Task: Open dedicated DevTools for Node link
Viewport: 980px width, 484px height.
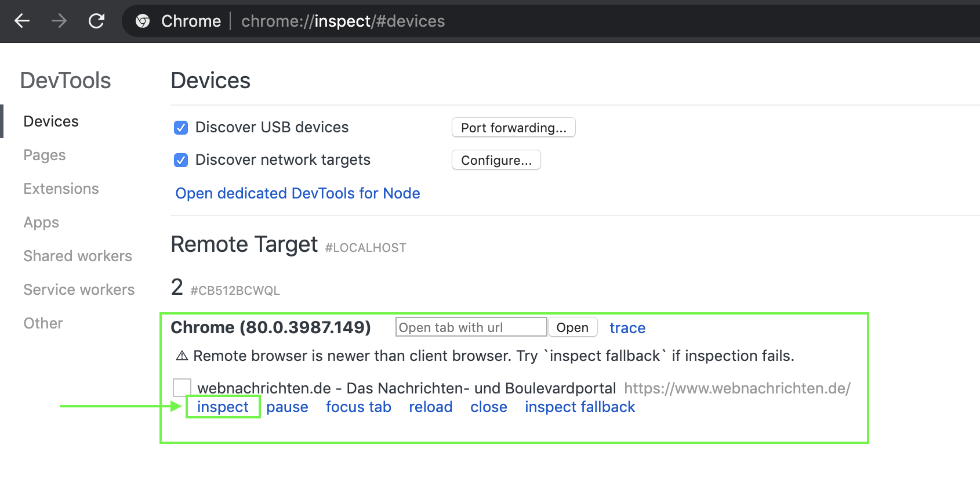Action: (x=297, y=193)
